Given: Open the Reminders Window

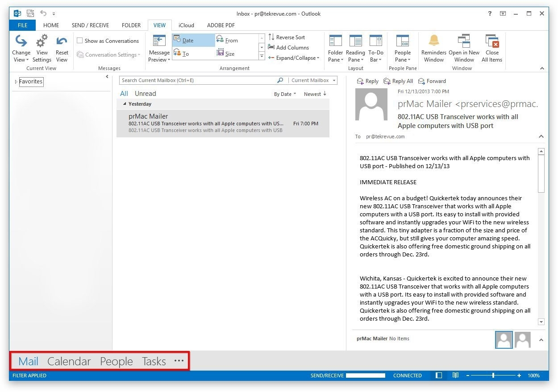Looking at the screenshot, I should coord(434,49).
